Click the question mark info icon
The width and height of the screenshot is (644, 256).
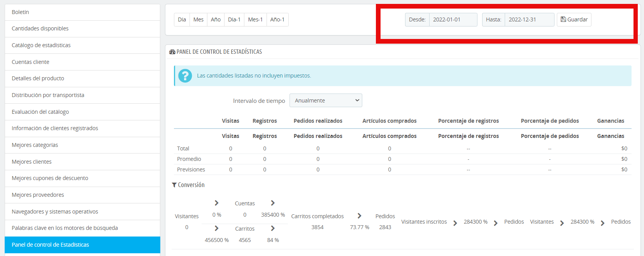pos(185,76)
